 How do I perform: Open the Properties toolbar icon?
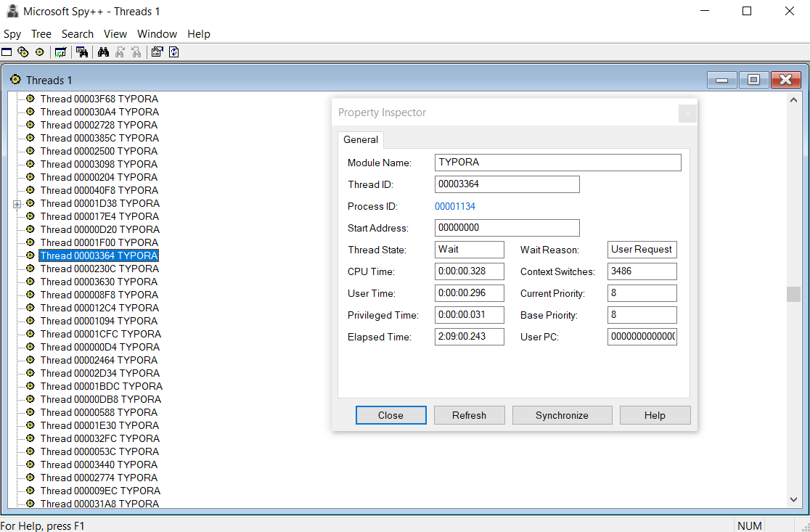pyautogui.click(x=157, y=52)
